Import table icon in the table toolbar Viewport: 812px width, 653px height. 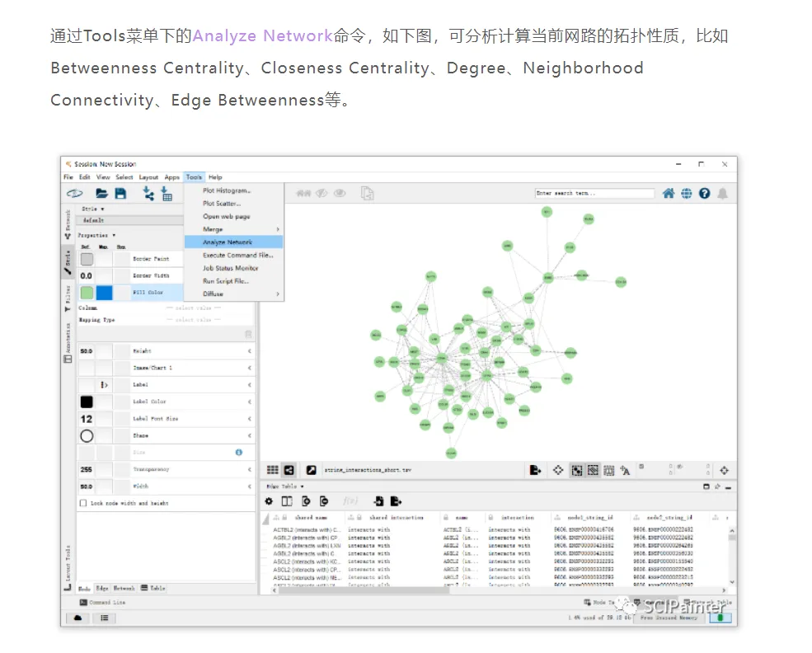[378, 501]
